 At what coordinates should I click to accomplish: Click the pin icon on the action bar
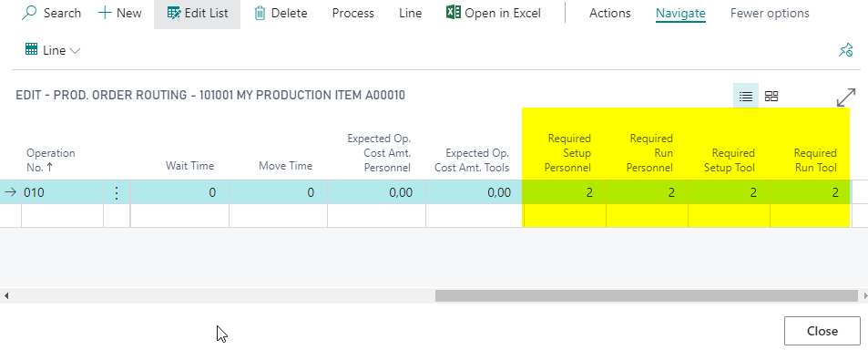click(x=845, y=50)
